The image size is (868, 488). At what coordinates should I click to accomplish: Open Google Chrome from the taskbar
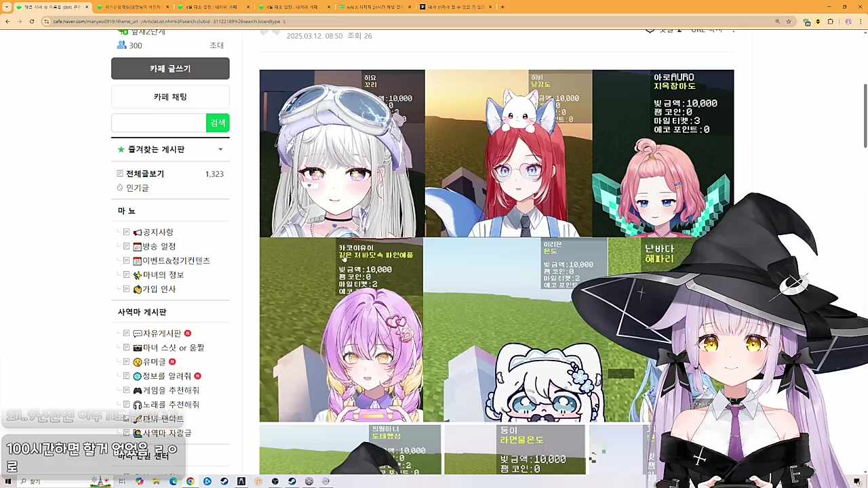190,481
